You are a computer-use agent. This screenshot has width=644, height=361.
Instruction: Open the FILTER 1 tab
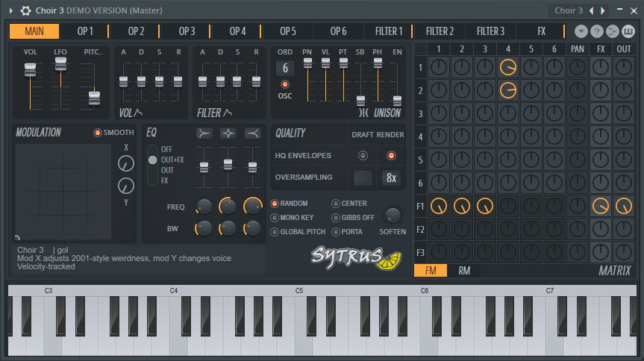(x=389, y=31)
